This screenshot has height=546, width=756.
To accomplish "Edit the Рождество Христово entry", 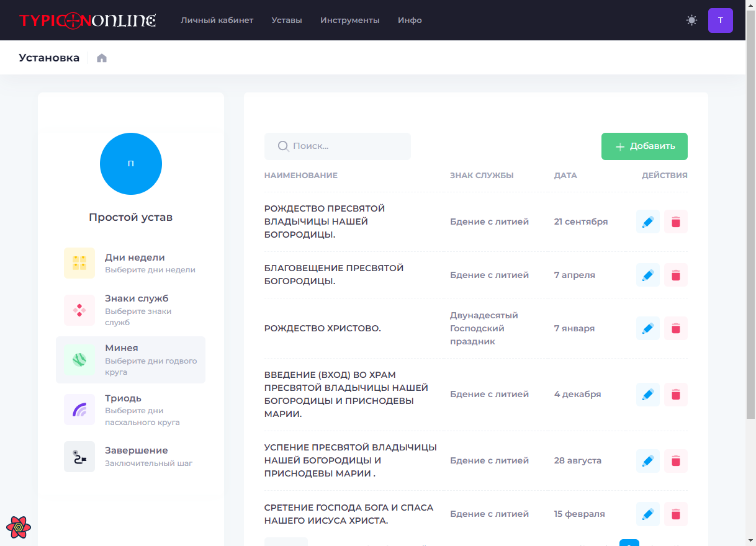I will click(648, 328).
